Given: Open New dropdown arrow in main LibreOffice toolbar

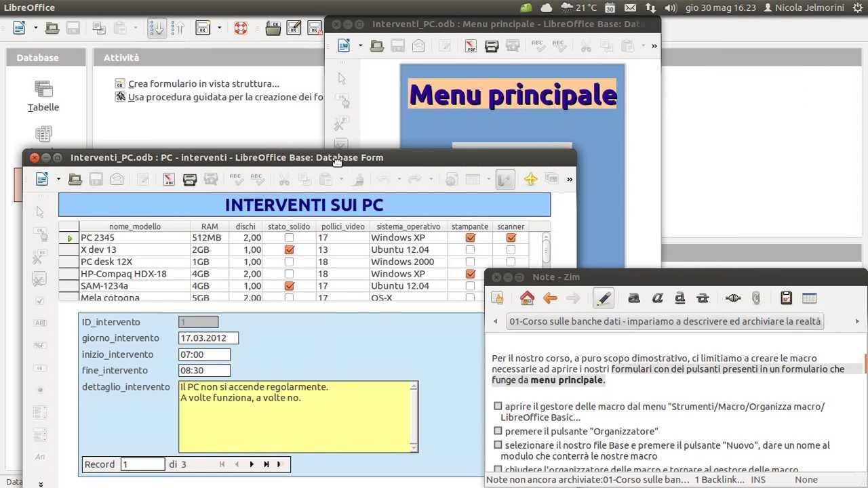Looking at the screenshot, I should (x=35, y=28).
